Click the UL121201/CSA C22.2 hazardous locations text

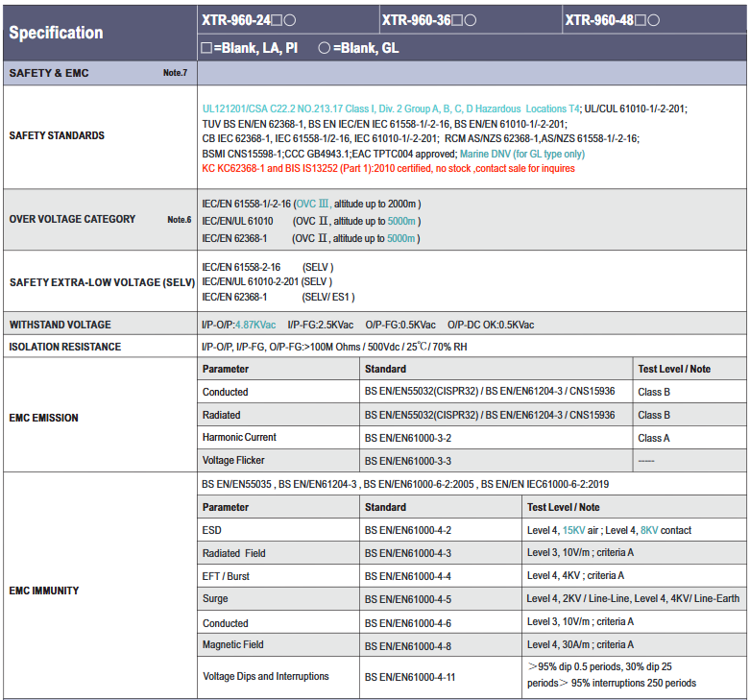coord(391,109)
